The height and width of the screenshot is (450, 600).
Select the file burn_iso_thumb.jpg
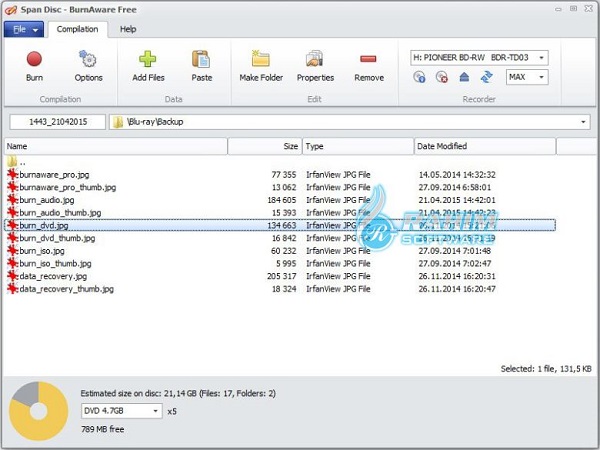click(55, 263)
